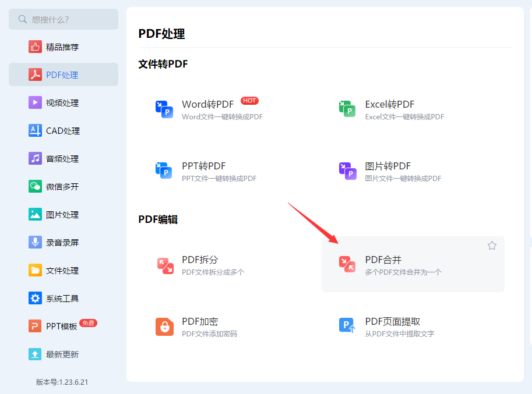532x394 pixels.
Task: Switch to 音频处理 category
Action: click(x=62, y=159)
